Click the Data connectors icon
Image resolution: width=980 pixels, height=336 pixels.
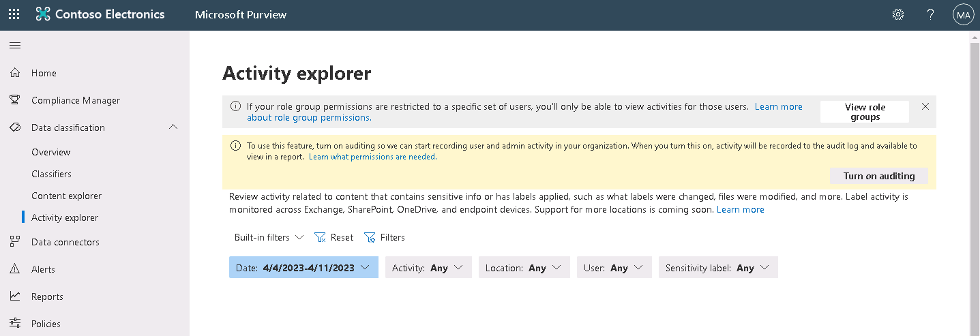point(15,242)
